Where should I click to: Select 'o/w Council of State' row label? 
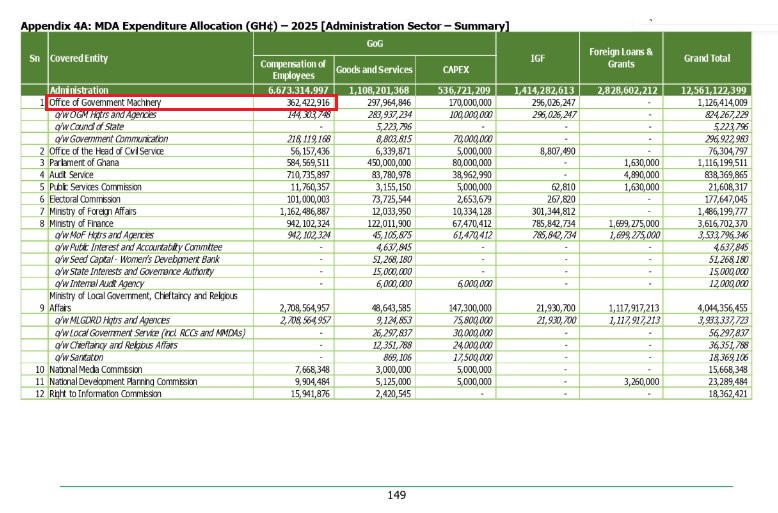click(x=89, y=127)
